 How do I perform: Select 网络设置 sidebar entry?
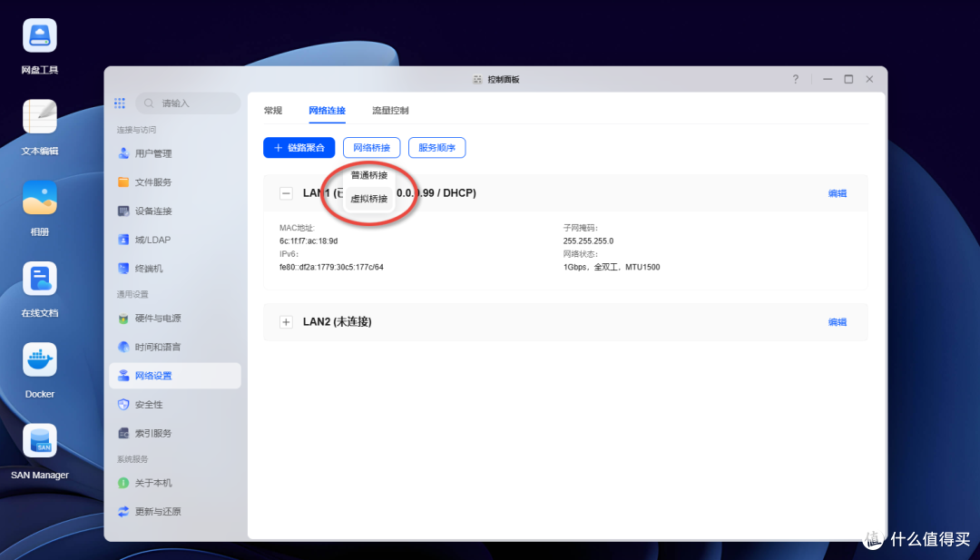click(175, 376)
